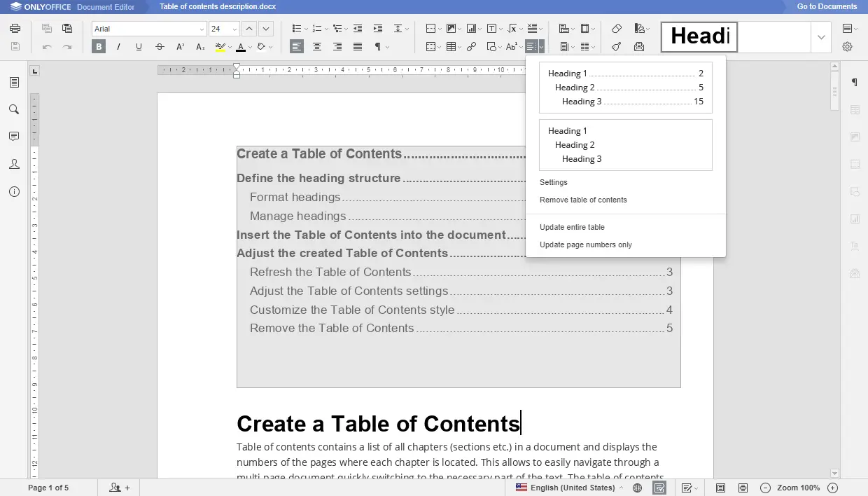Toggle Bold formatting
This screenshot has height=496, width=868.
pyautogui.click(x=99, y=47)
